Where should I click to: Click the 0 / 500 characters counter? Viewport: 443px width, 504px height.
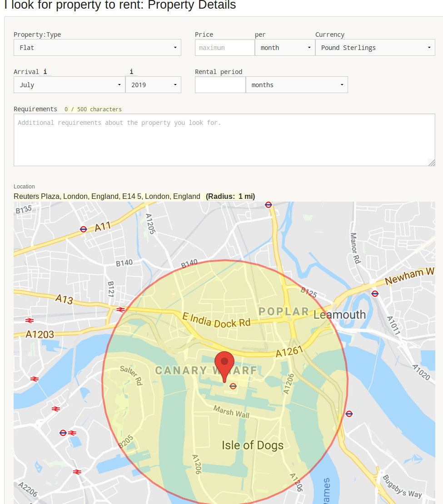(93, 109)
